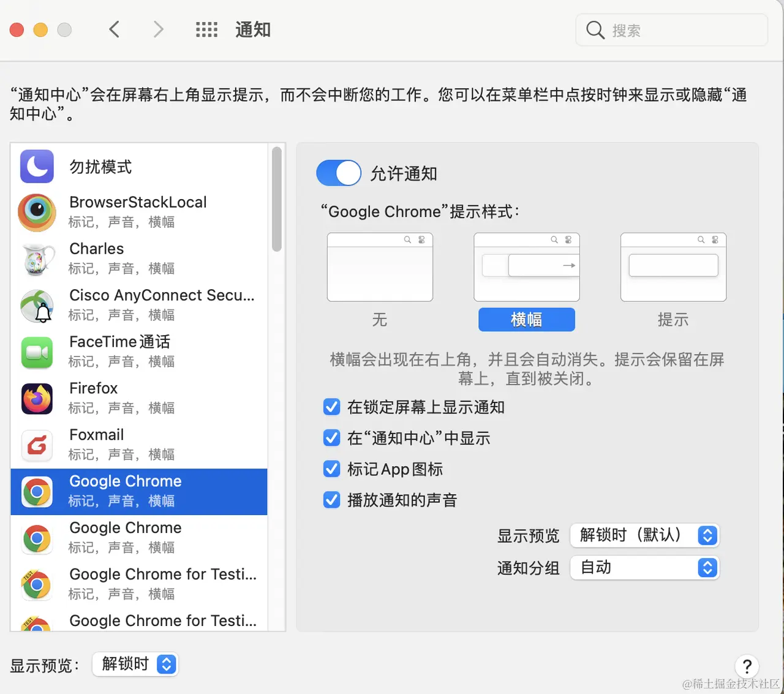The width and height of the screenshot is (784, 694).
Task: Open the bottom 显示预览 解锁时 dropdown
Action: point(135,664)
